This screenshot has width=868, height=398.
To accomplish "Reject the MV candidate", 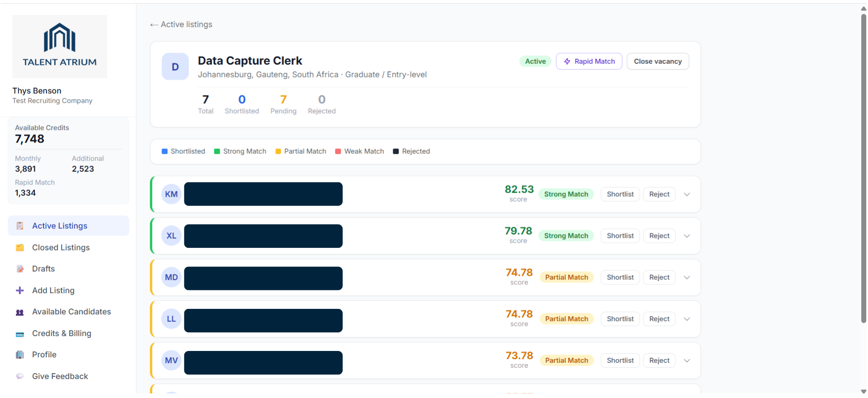I will pyautogui.click(x=659, y=360).
